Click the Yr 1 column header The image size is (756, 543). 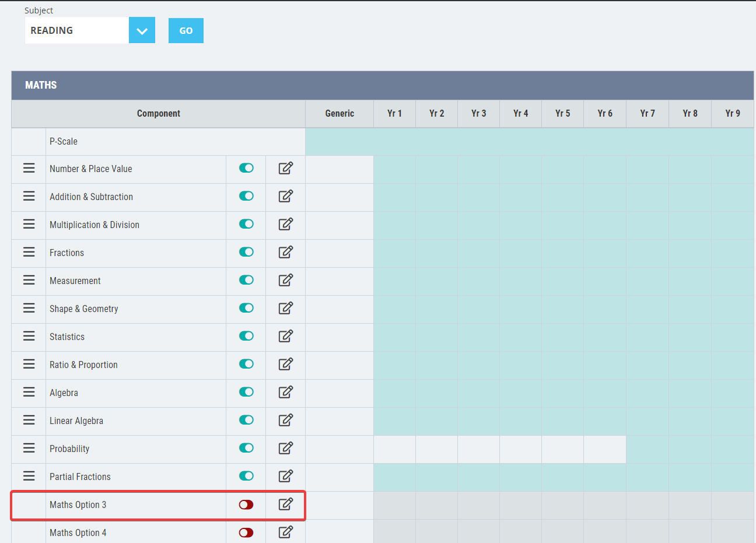click(394, 114)
